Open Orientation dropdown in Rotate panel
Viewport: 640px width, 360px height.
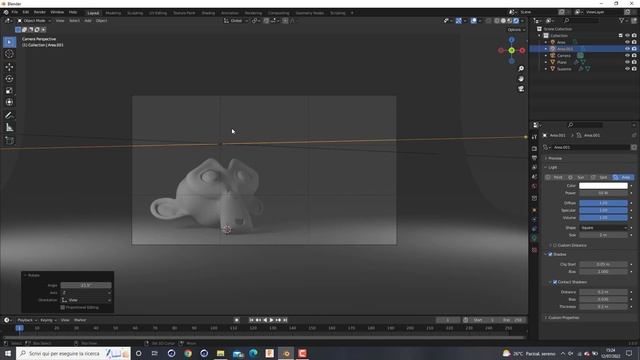click(x=86, y=300)
